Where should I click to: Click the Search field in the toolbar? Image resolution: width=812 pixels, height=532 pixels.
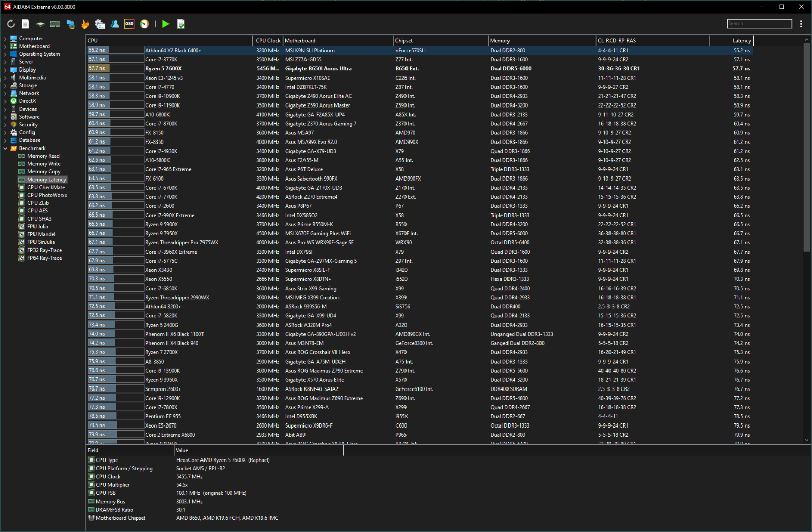coord(759,24)
